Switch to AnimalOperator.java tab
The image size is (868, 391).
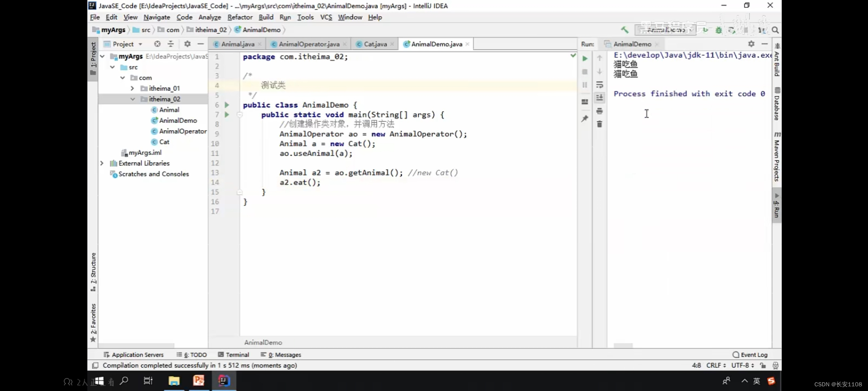pos(309,44)
